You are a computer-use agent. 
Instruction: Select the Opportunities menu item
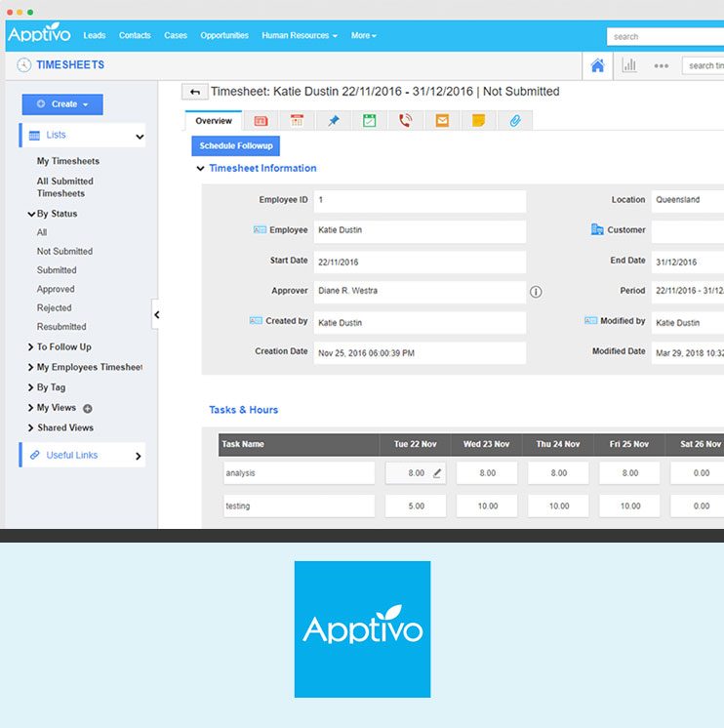[x=224, y=36]
